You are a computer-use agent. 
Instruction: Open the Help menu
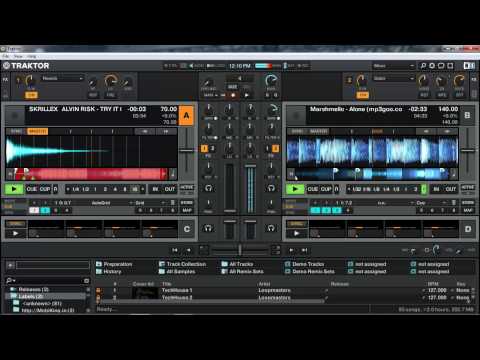coord(32,56)
